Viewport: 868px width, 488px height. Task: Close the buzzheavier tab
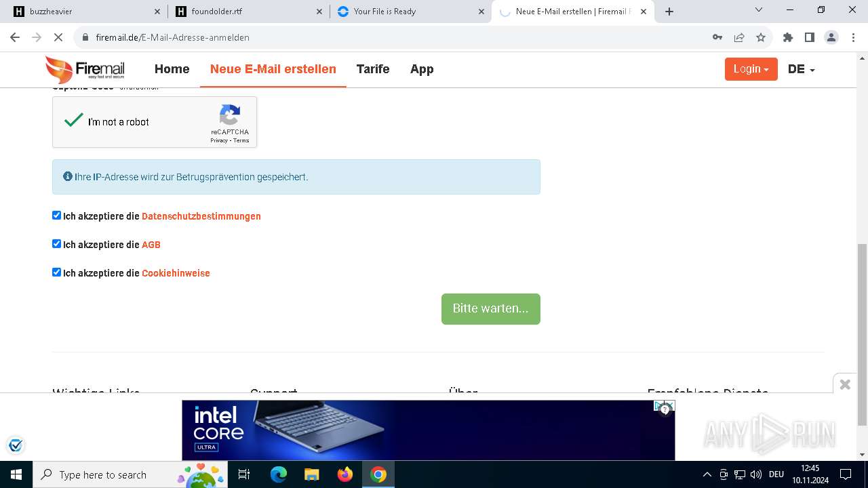coord(157,12)
